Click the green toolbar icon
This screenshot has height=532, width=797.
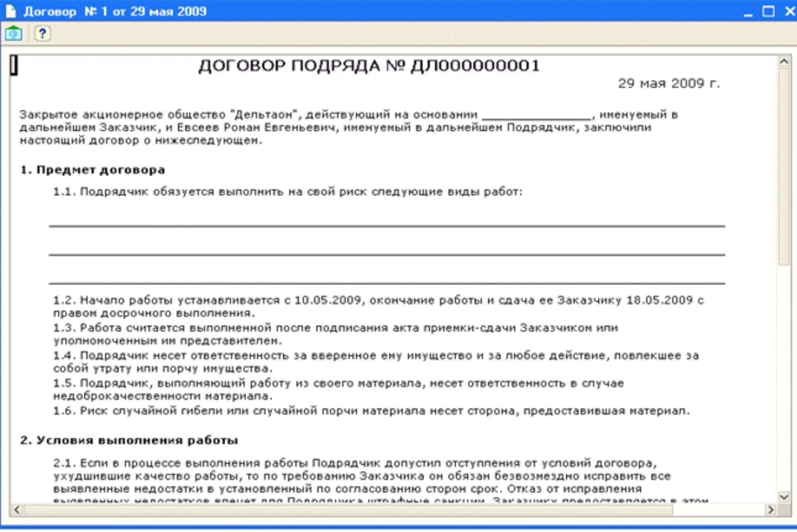click(x=13, y=34)
